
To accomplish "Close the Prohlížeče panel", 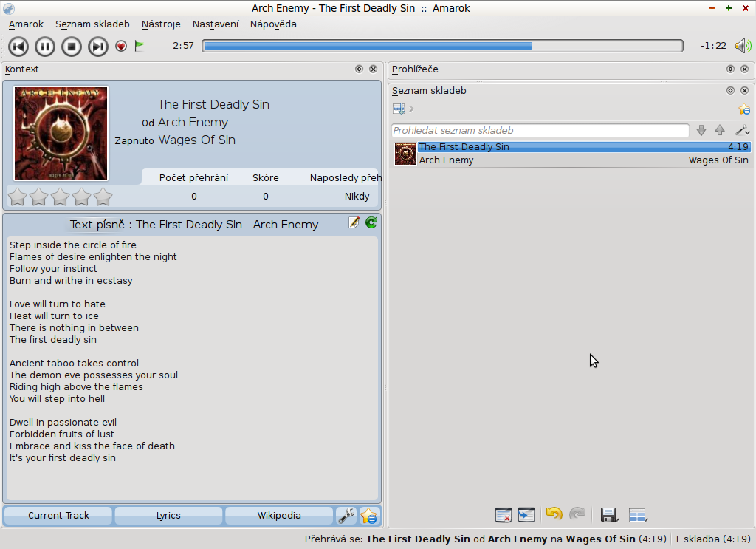I will click(x=744, y=69).
